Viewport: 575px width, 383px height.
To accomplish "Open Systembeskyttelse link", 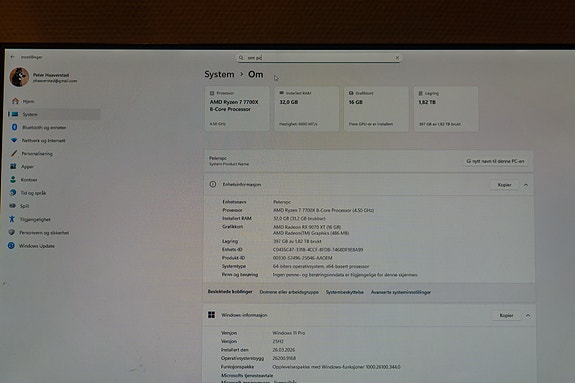I will point(345,292).
